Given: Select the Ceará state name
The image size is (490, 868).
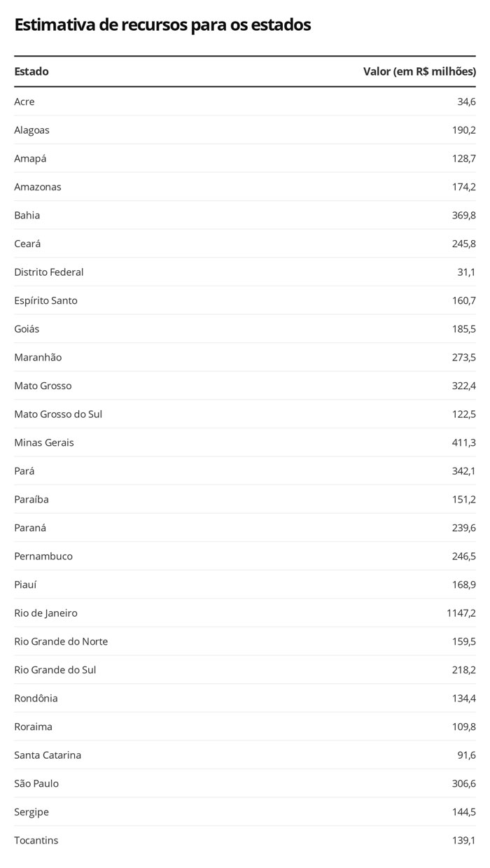Looking at the screenshot, I should [27, 244].
